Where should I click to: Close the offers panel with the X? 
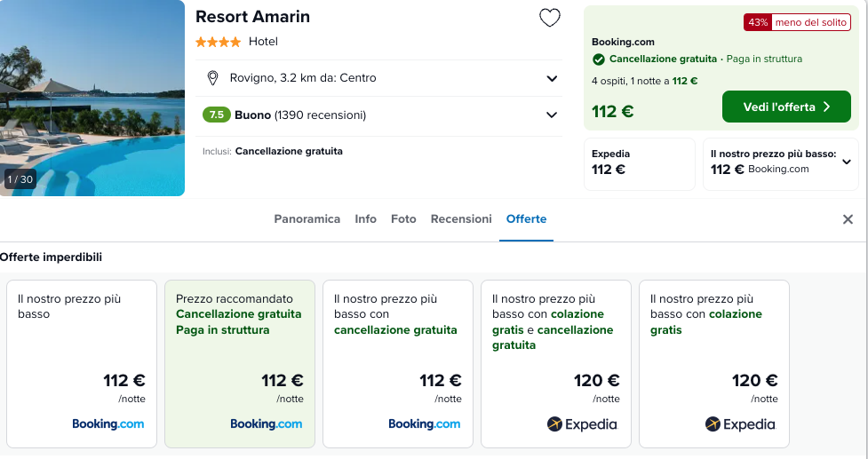pyautogui.click(x=848, y=219)
